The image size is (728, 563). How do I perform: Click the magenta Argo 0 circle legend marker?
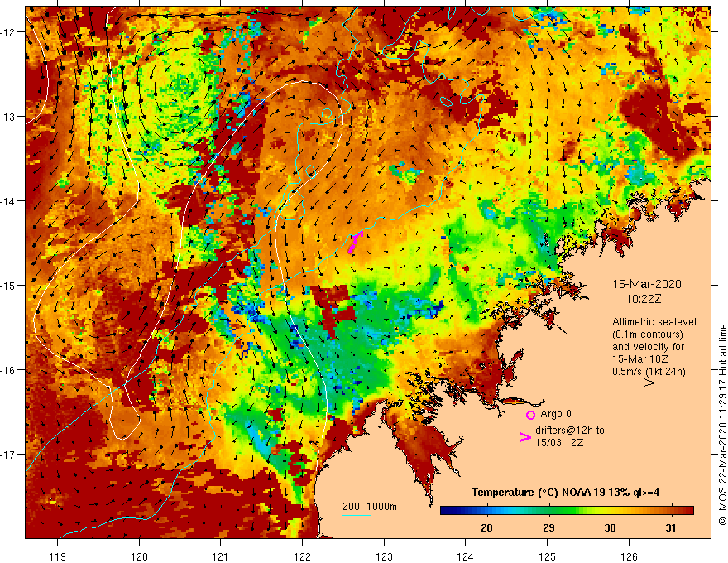coord(530,415)
